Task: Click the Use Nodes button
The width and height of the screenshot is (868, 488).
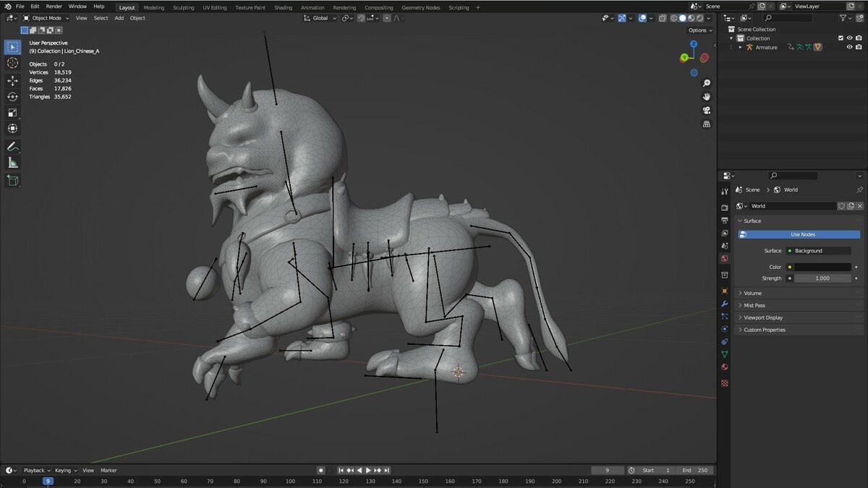Action: point(799,234)
